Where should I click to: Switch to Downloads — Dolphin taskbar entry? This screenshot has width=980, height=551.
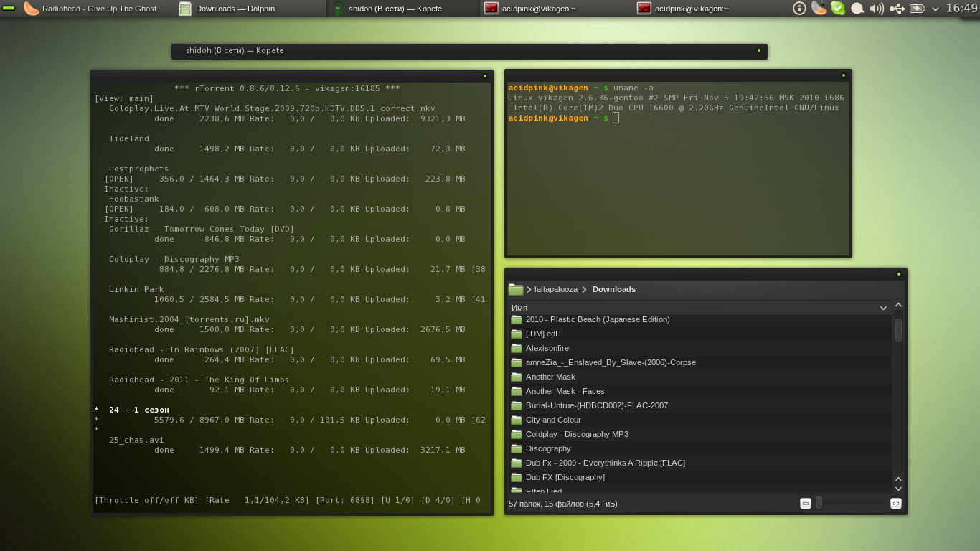(250, 9)
